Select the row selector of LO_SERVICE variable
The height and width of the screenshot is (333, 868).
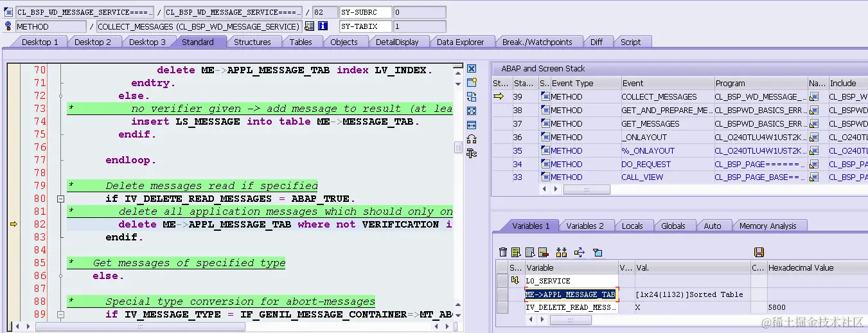(502, 281)
